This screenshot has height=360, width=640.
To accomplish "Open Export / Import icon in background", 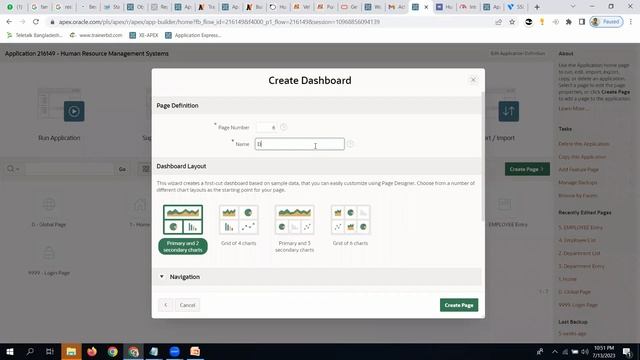I will pos(509,111).
